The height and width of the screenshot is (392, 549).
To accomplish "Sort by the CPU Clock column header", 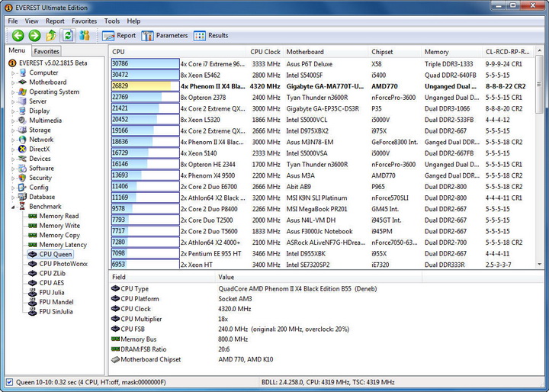I will pyautogui.click(x=265, y=52).
